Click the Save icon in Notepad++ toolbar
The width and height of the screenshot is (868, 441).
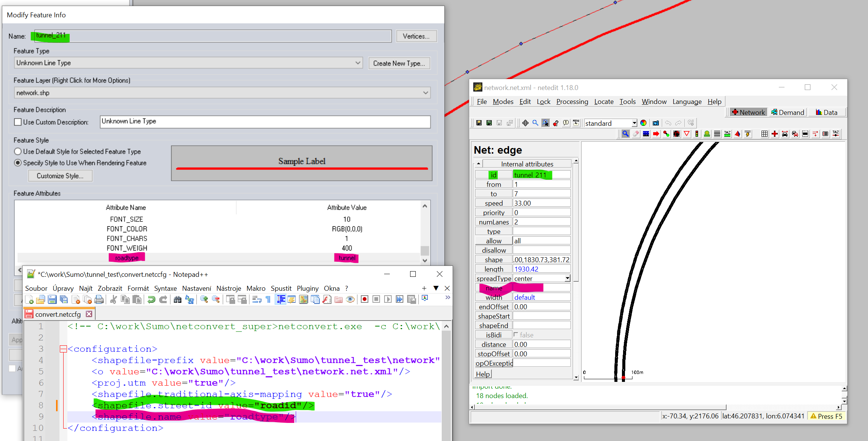[x=52, y=299]
